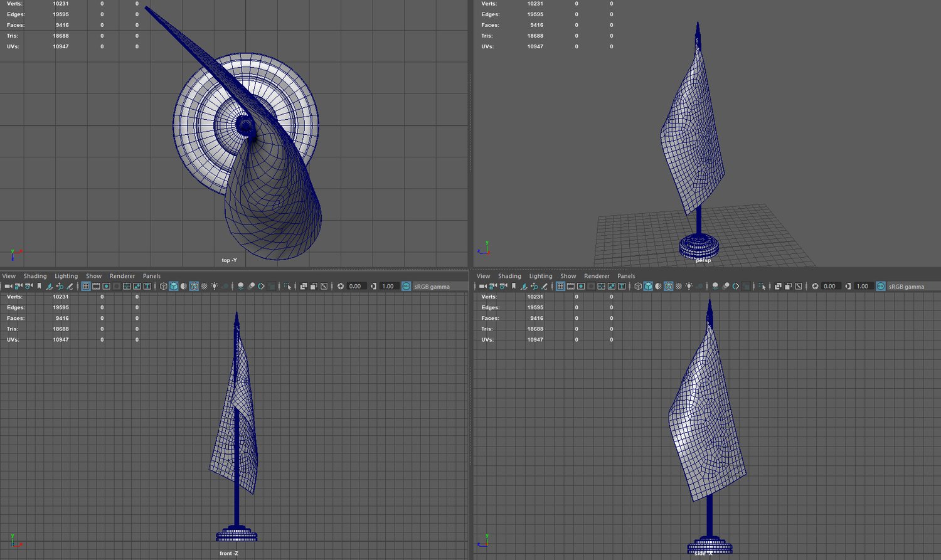Toggle Film Gate in side panel toolbar

point(570,287)
